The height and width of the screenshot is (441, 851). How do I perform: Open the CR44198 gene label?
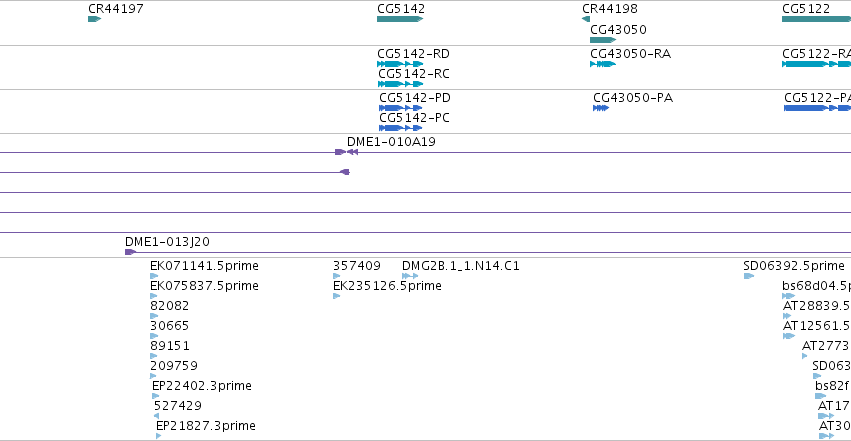609,9
